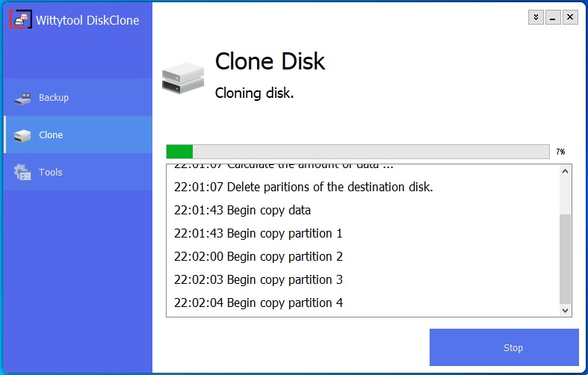Close the DiskClone window
This screenshot has height=375, width=588.
tap(570, 17)
